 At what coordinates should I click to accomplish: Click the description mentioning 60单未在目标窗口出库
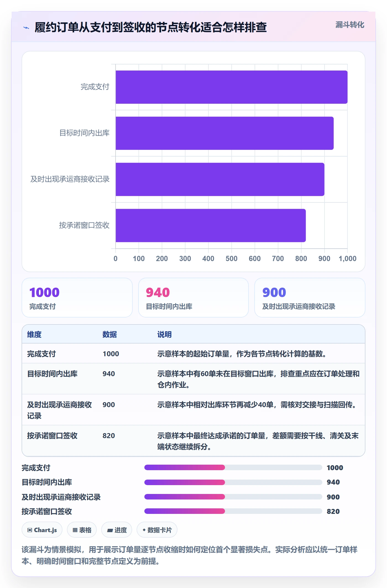(258, 379)
